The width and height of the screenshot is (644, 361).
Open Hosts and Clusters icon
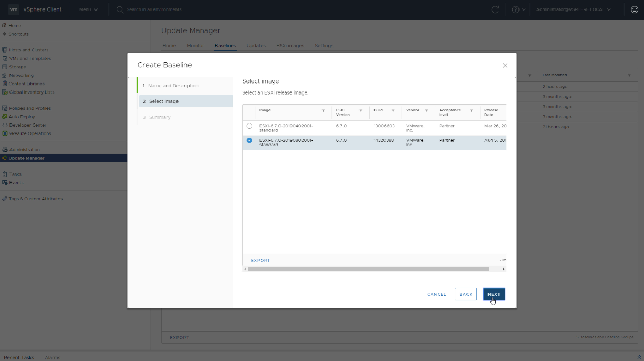[4, 50]
